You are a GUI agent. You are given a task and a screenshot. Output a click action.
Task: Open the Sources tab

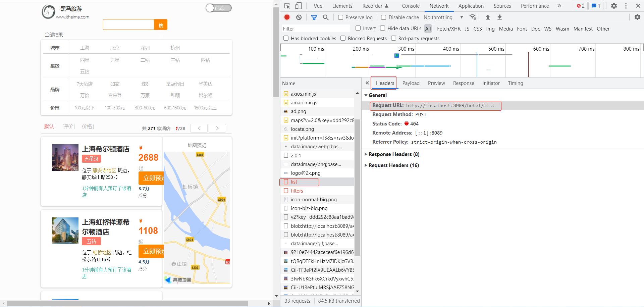[502, 6]
